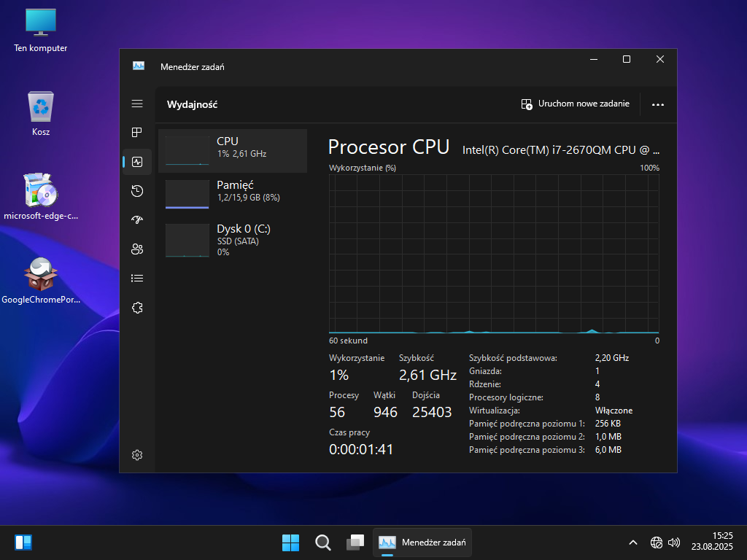Open the Details list icon in sidebar

[x=137, y=279]
